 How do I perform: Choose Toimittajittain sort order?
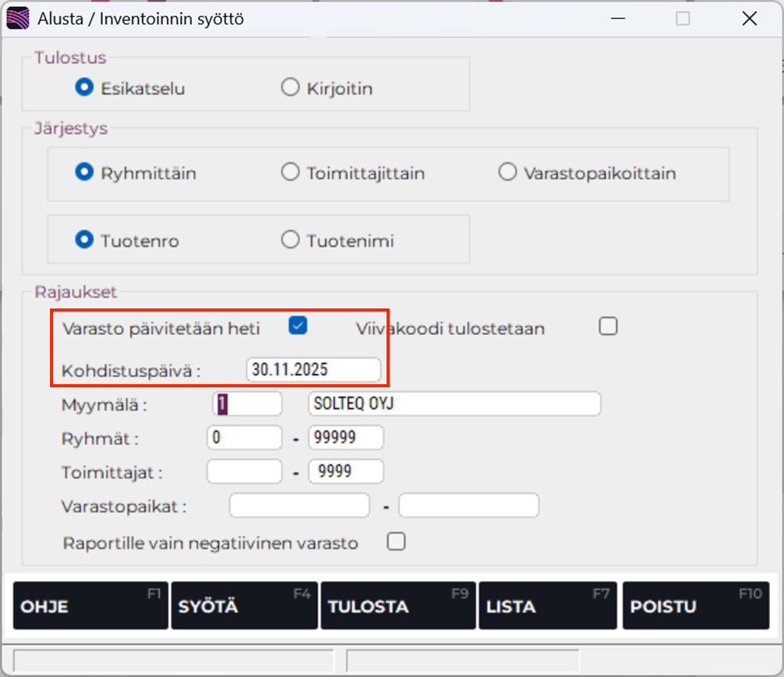[x=290, y=173]
